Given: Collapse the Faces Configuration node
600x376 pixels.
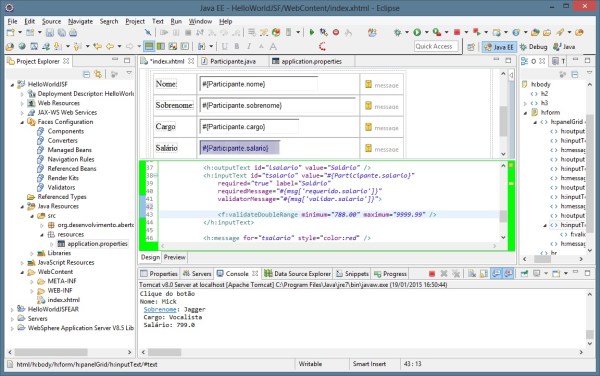Looking at the screenshot, I should [22, 122].
